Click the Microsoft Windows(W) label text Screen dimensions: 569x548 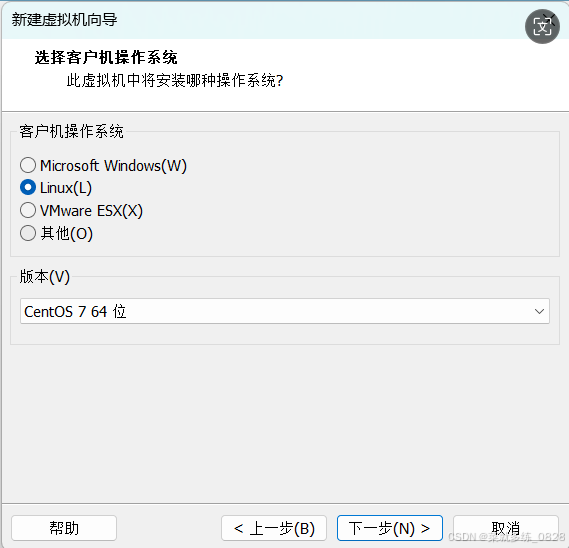pos(113,166)
